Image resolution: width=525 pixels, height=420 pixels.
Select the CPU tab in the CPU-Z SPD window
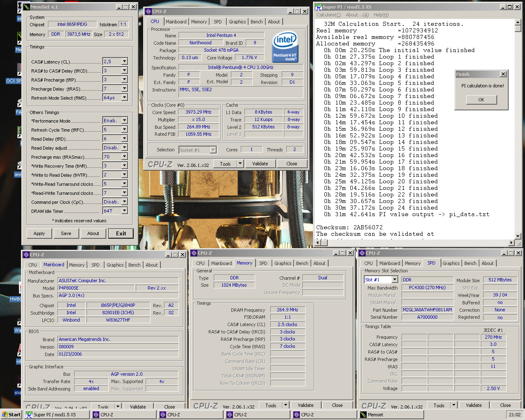tap(369, 263)
